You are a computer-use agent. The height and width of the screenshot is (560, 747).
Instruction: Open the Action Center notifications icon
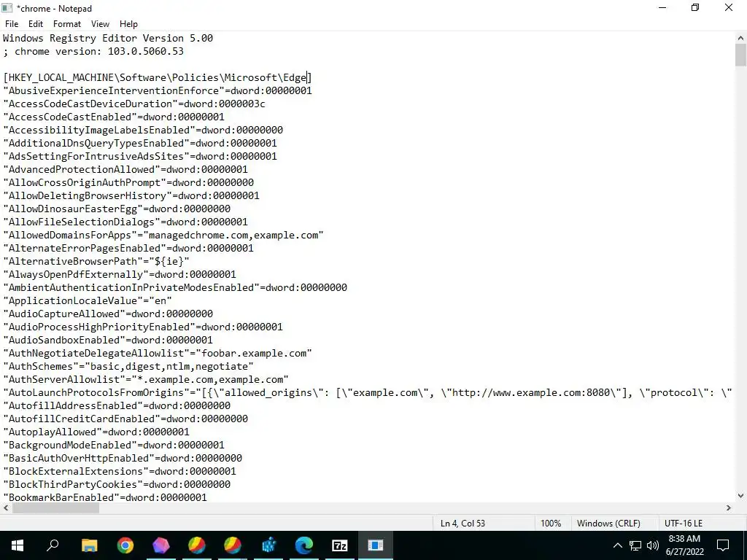[723, 545]
